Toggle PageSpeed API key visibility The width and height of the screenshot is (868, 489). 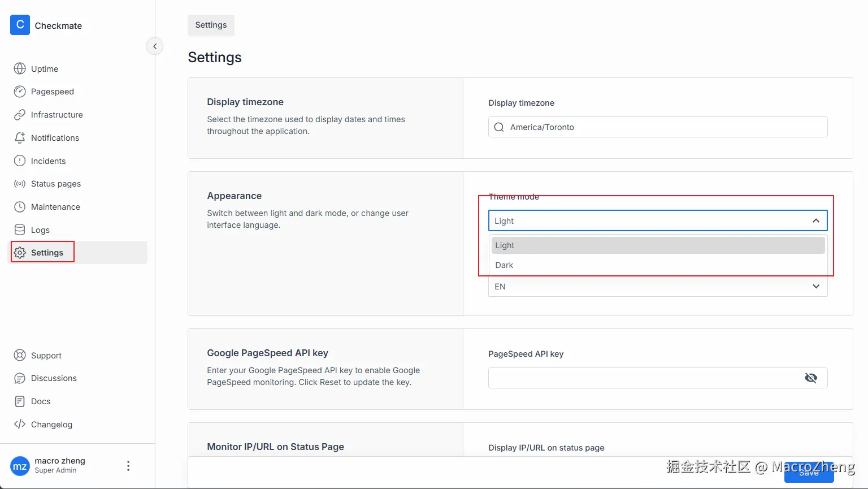(811, 378)
